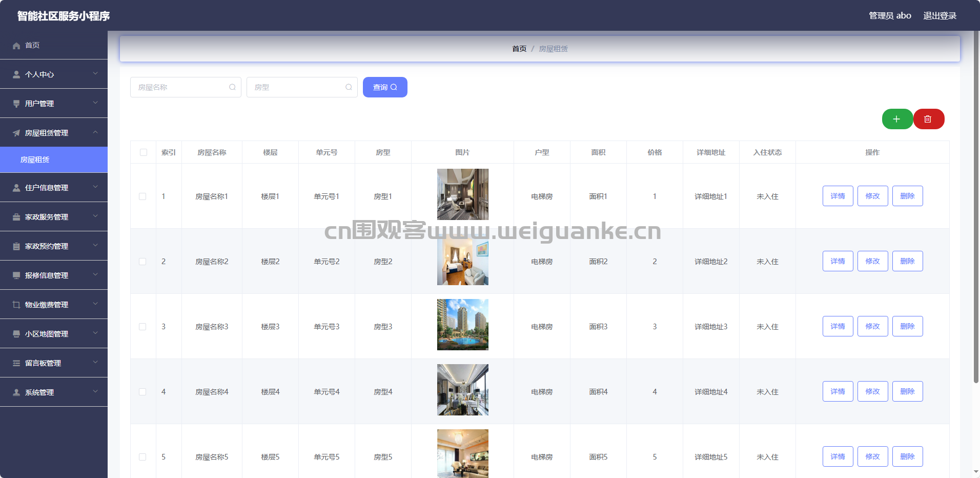The height and width of the screenshot is (478, 980).
Task: Click the crop icon beside 物业缴费管理
Action: click(x=16, y=305)
